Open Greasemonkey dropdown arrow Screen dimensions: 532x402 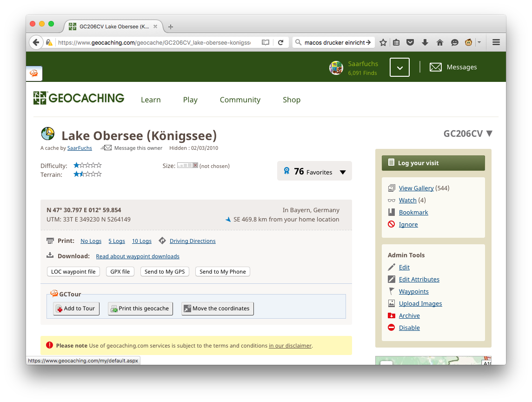(x=479, y=42)
